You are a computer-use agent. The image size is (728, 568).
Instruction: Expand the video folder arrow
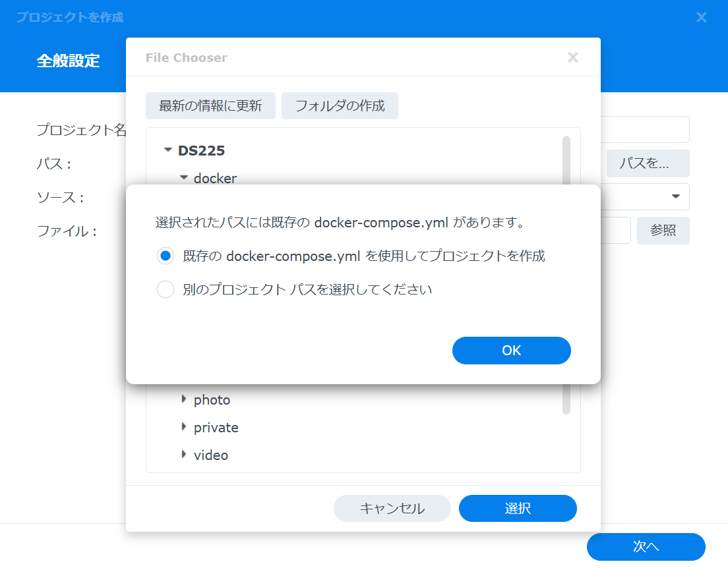pyautogui.click(x=184, y=455)
